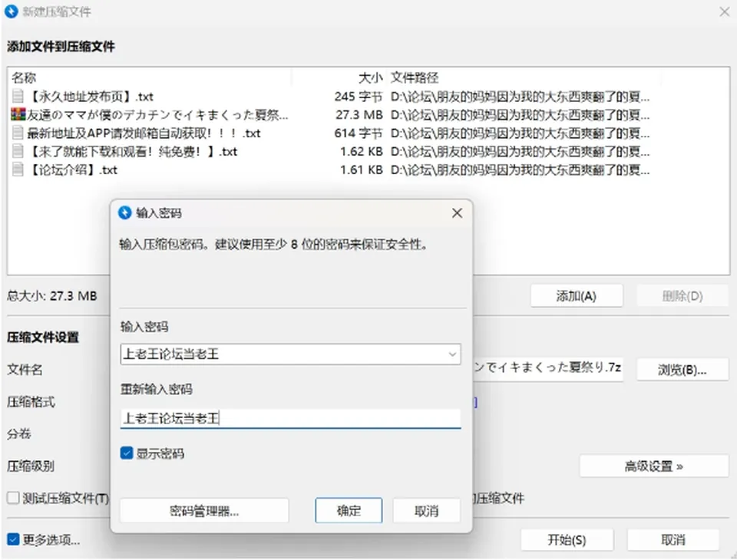Click the app logo in the 新建压缩文件 window title
737x560 pixels.
(x=12, y=12)
